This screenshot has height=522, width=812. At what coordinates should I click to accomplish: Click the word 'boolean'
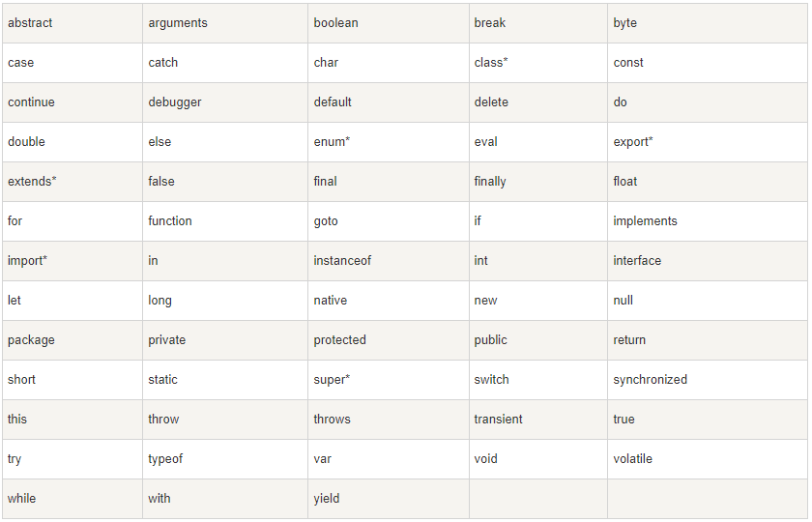335,23
